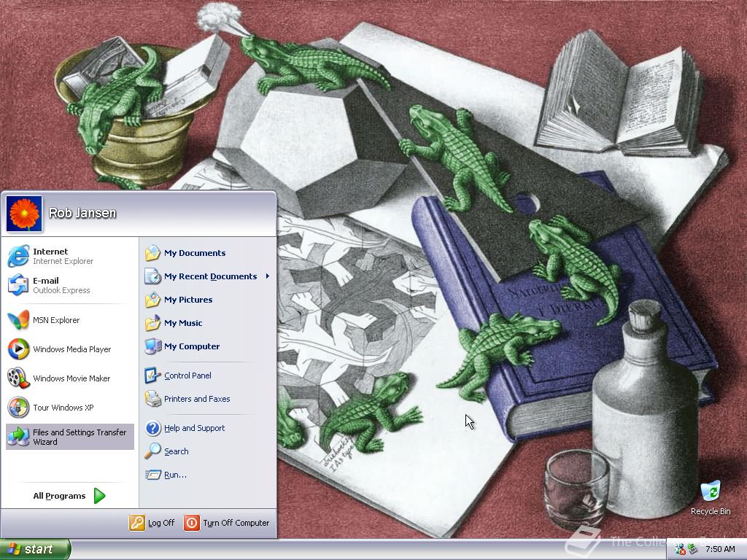
Task: Click the second system tray icon near the clock
Action: pyautogui.click(x=693, y=549)
